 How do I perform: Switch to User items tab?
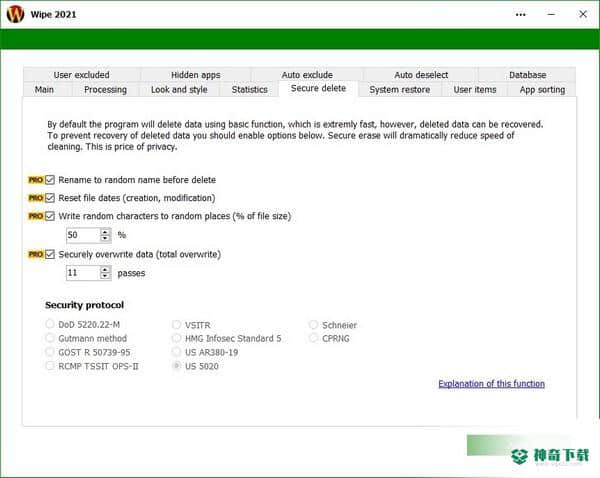(475, 90)
